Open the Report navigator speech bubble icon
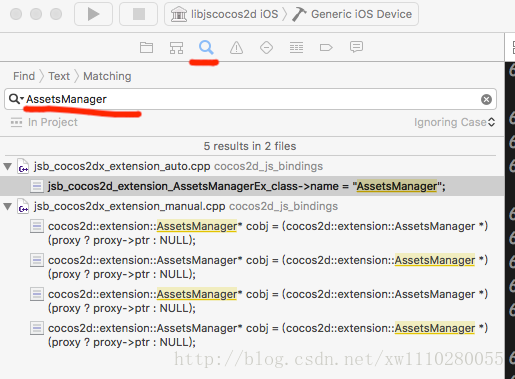This screenshot has height=379, width=515. (x=356, y=47)
